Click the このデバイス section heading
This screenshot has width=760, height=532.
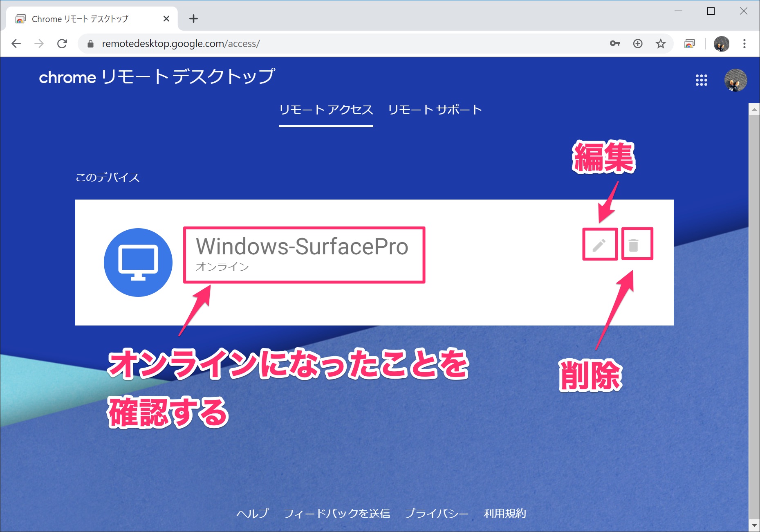pos(108,177)
